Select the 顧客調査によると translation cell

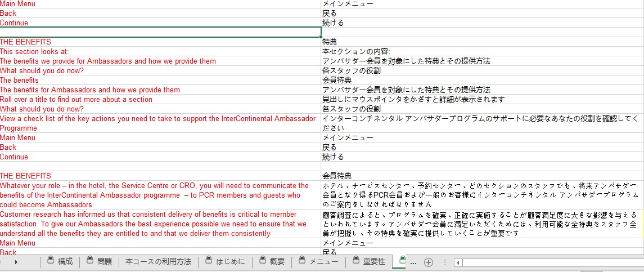[482, 224]
